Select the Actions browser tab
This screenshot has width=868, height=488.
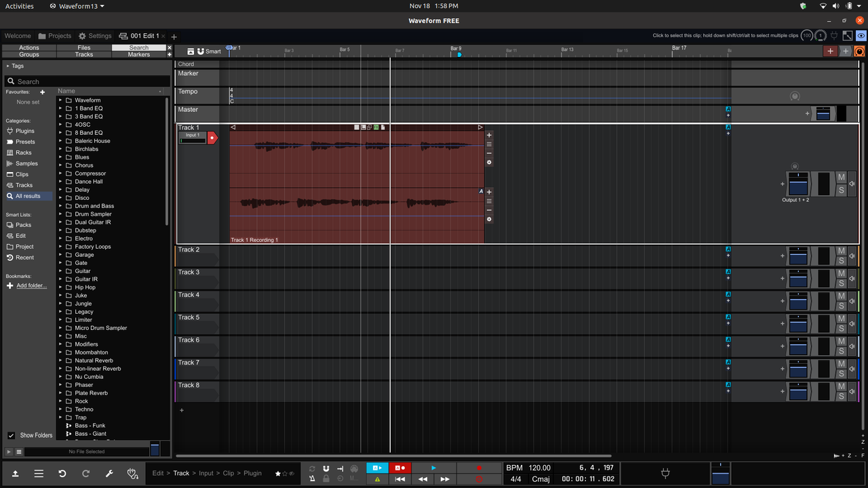[x=29, y=48]
